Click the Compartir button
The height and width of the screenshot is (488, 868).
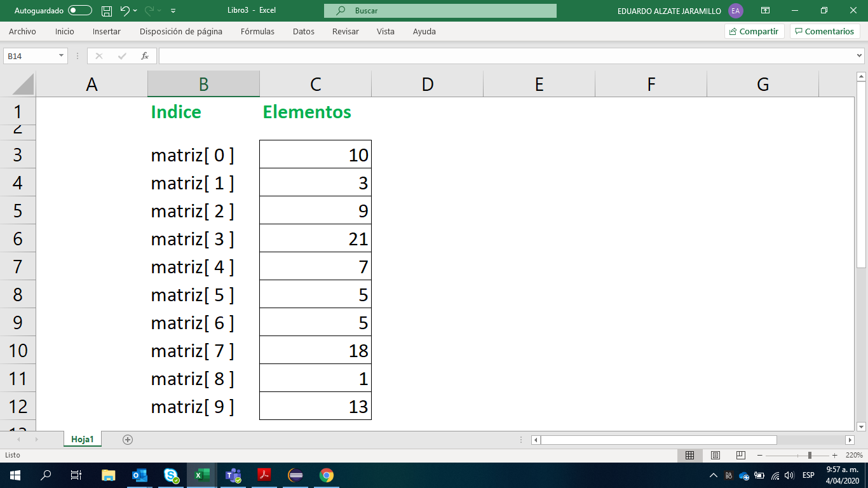[754, 31]
